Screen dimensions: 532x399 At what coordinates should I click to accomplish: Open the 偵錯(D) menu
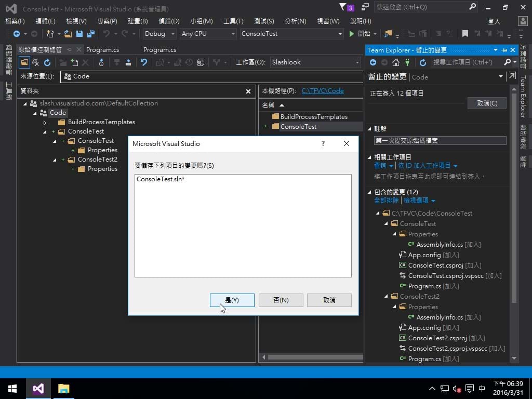(169, 21)
